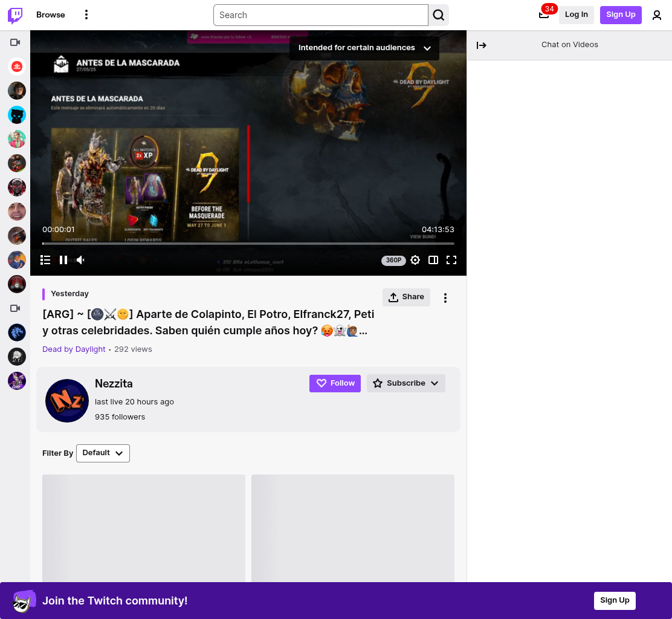Open the Subscribe dropdown
The width and height of the screenshot is (672, 619).
pos(406,383)
